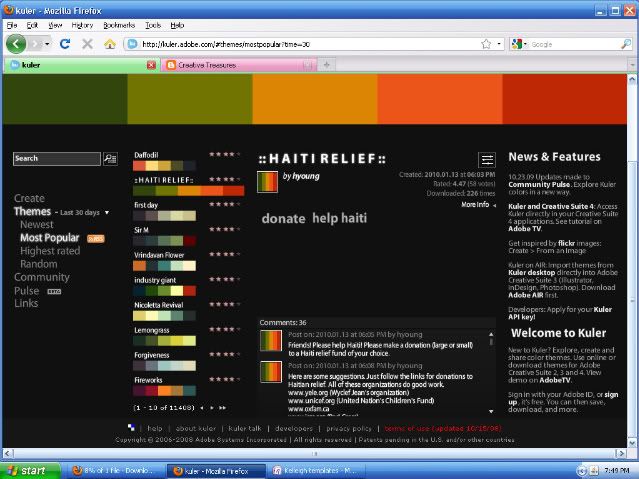Open the Pulse section

(26, 291)
